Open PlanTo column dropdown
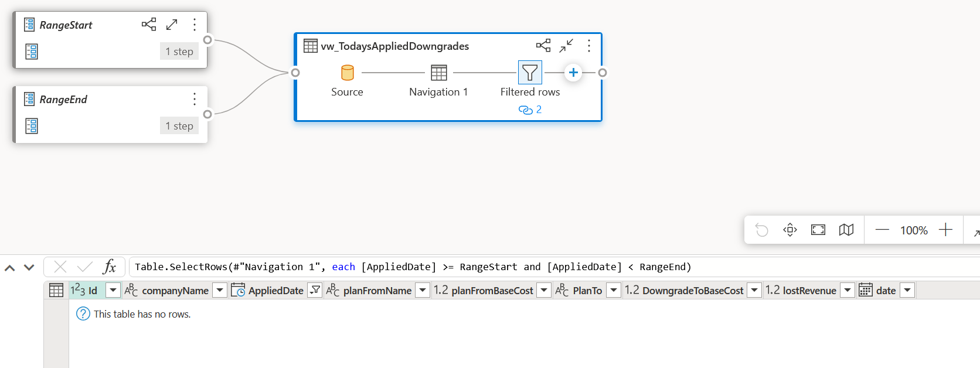 614,290
